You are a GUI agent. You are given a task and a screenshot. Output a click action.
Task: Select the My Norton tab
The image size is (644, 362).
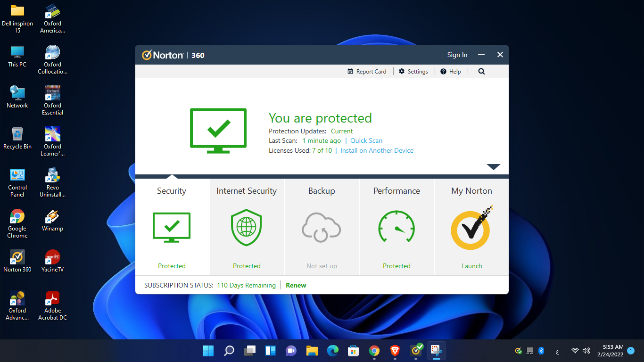(x=471, y=227)
